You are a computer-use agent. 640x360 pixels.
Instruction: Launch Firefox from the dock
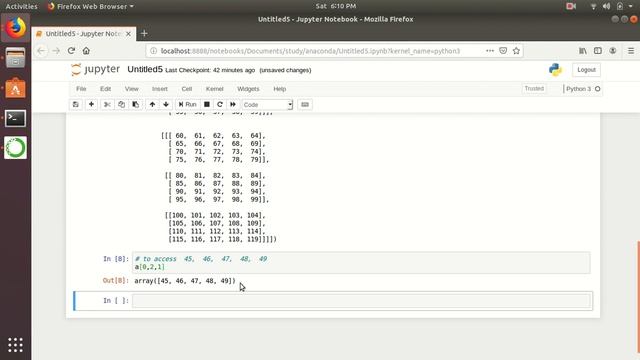point(16,28)
